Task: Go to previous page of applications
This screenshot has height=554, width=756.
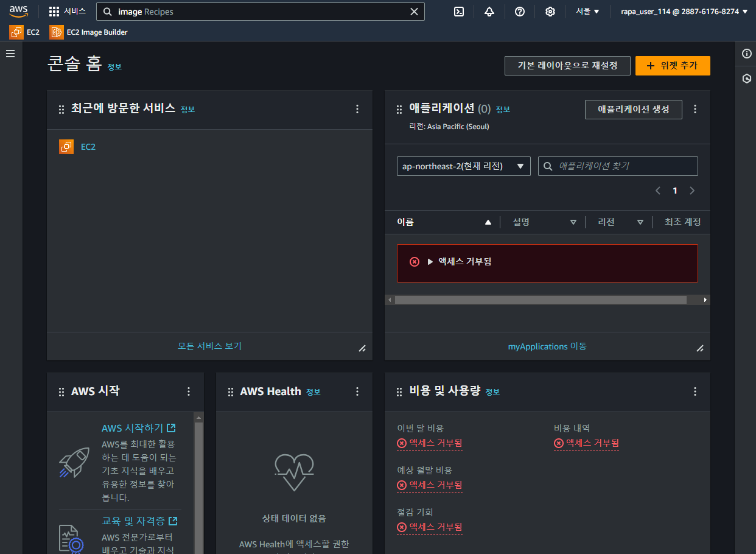Action: pos(658,191)
